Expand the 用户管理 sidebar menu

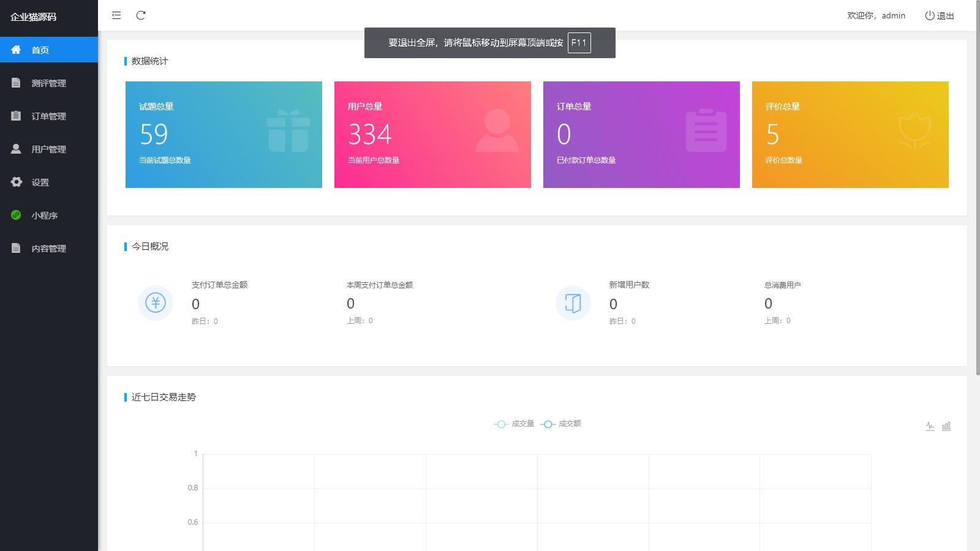pyautogui.click(x=48, y=149)
